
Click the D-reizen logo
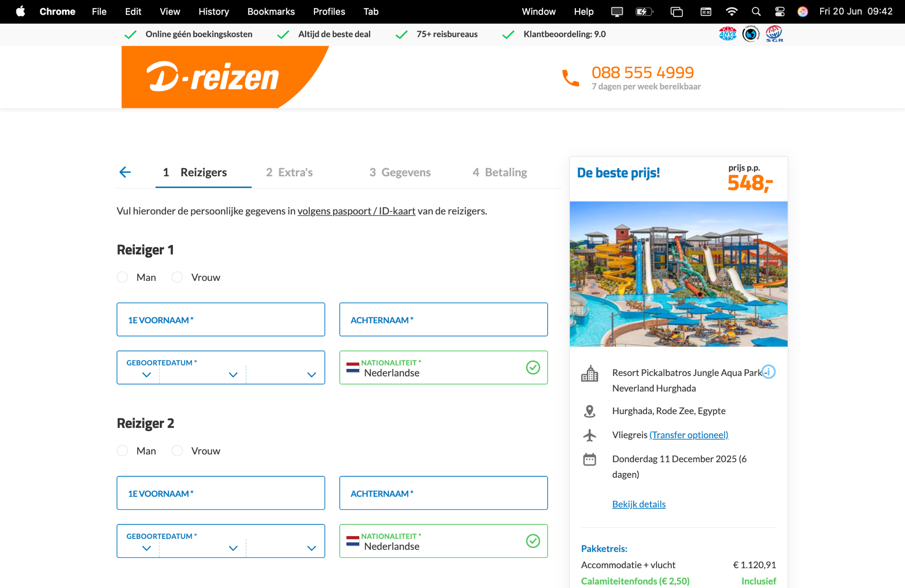[213, 77]
